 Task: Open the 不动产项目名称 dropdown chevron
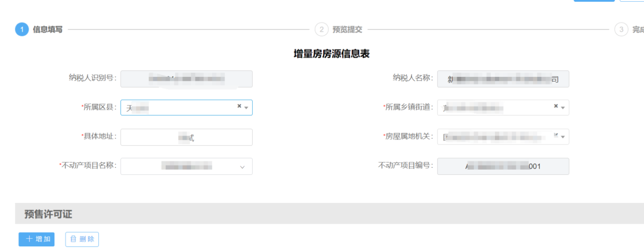pyautogui.click(x=242, y=167)
